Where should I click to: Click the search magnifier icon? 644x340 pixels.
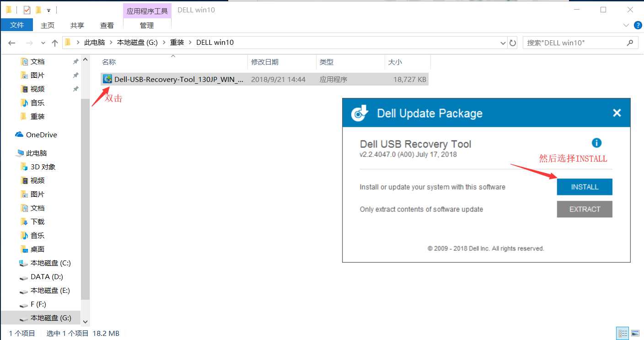coord(630,43)
